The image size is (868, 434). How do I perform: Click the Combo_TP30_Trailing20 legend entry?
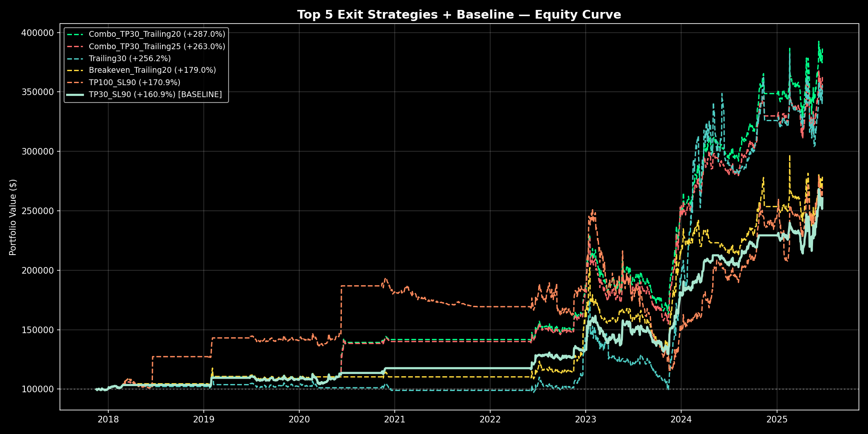[157, 34]
